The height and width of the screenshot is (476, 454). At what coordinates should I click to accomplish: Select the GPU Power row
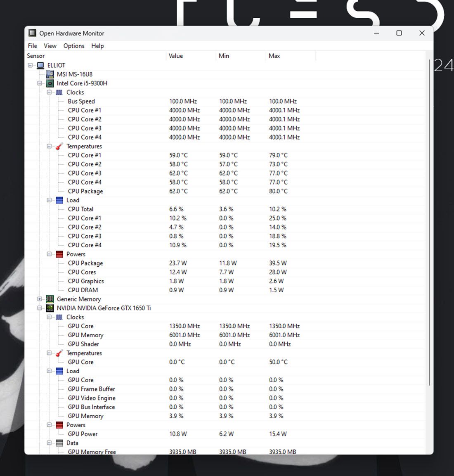click(225, 434)
